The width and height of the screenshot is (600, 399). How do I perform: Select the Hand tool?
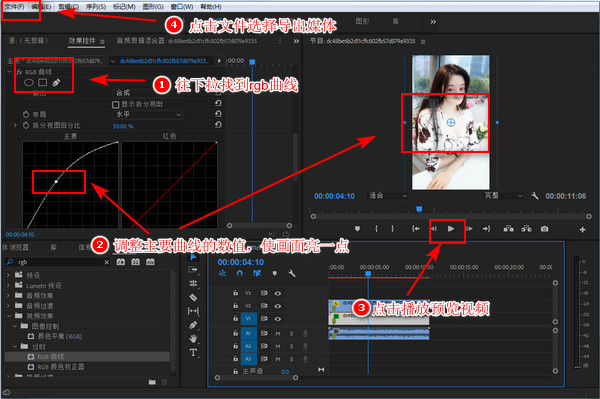(193, 338)
